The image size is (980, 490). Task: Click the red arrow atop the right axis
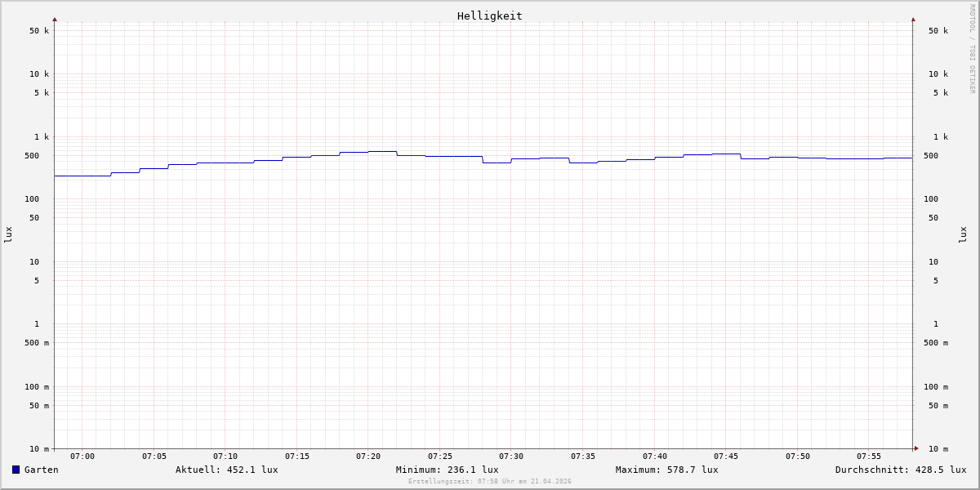(913, 19)
